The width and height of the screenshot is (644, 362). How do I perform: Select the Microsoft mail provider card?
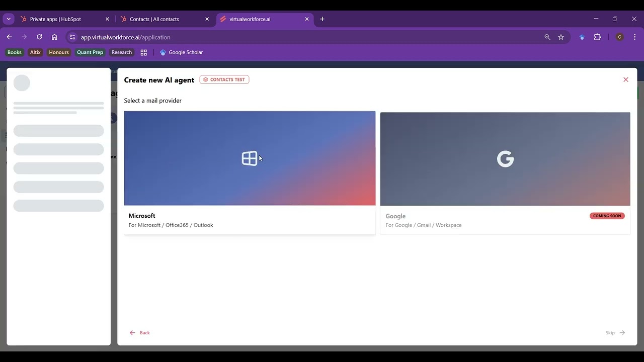pos(250,172)
